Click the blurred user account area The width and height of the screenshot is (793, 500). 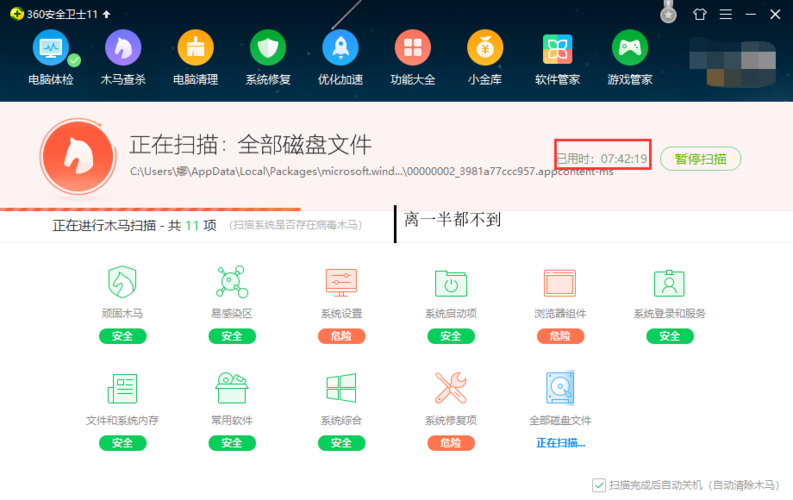[x=732, y=62]
